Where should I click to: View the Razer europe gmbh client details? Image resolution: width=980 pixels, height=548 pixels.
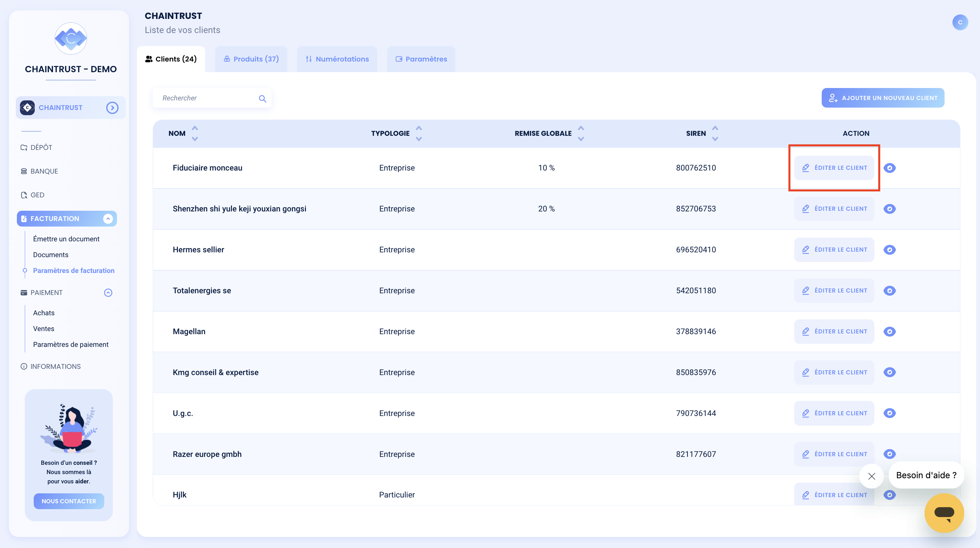(x=890, y=454)
